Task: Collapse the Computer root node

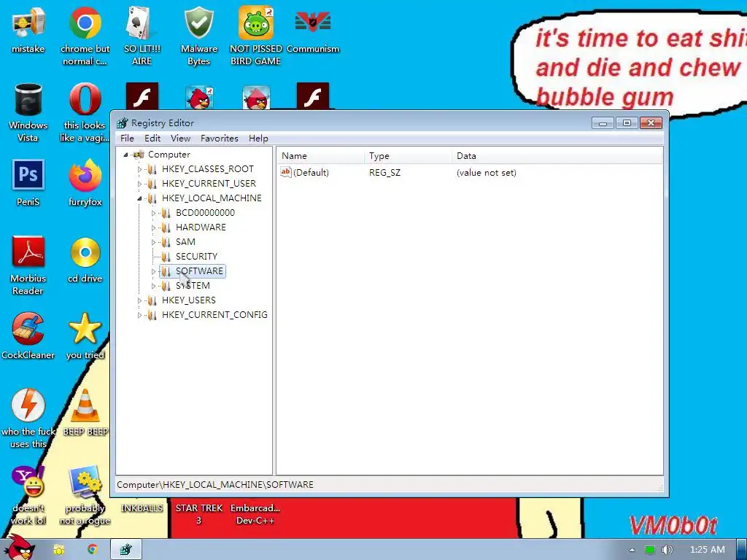Action: point(125,155)
